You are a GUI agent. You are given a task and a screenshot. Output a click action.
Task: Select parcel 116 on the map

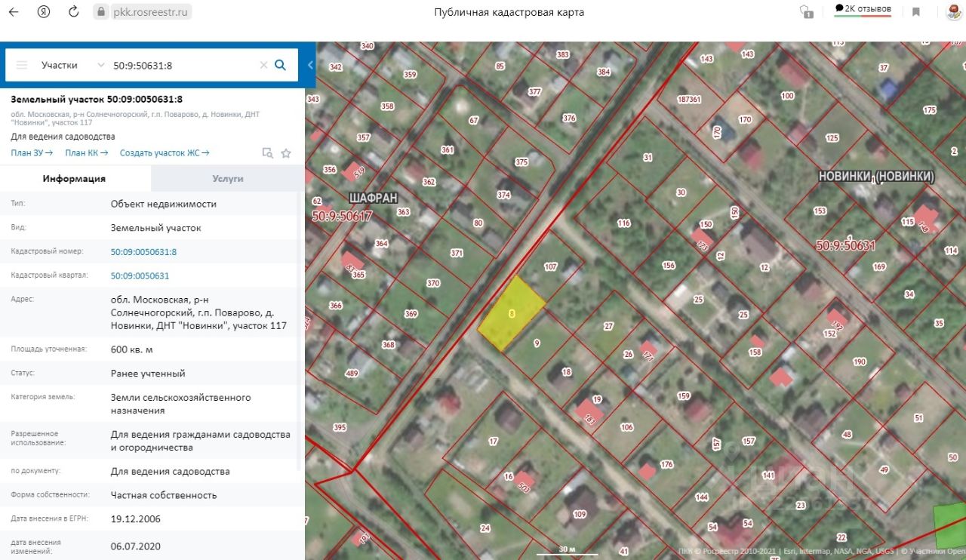pyautogui.click(x=623, y=223)
